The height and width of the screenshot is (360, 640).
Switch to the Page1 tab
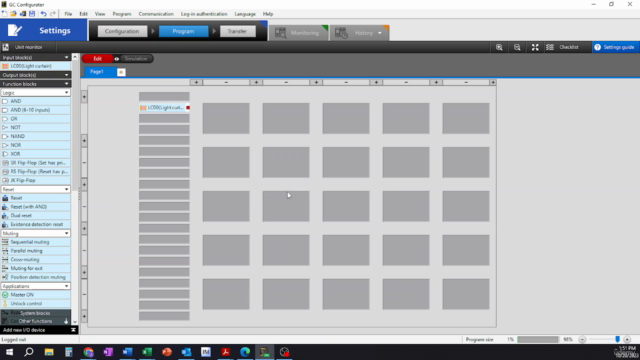coord(100,72)
